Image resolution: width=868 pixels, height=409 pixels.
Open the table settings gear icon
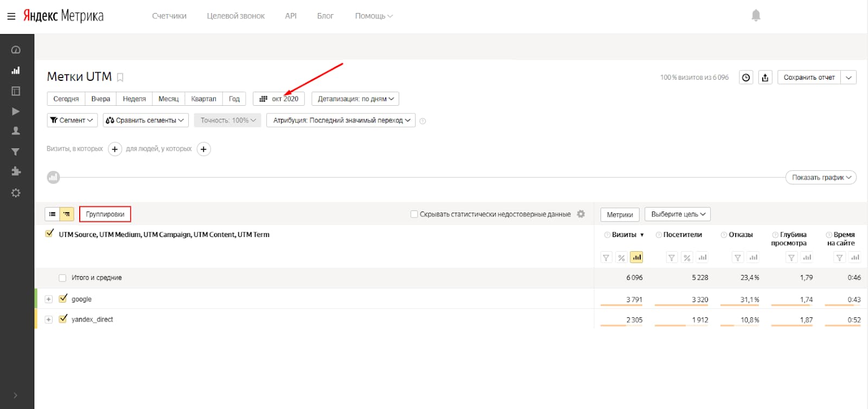coord(581,214)
